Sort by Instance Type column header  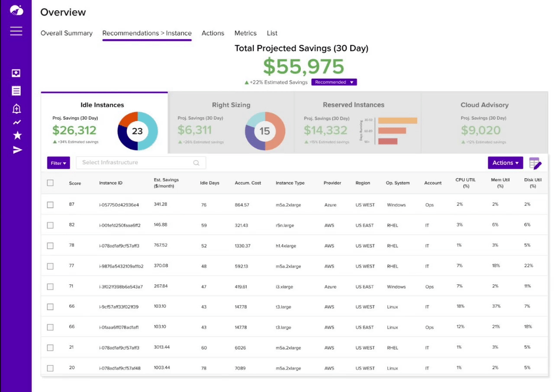click(x=290, y=183)
